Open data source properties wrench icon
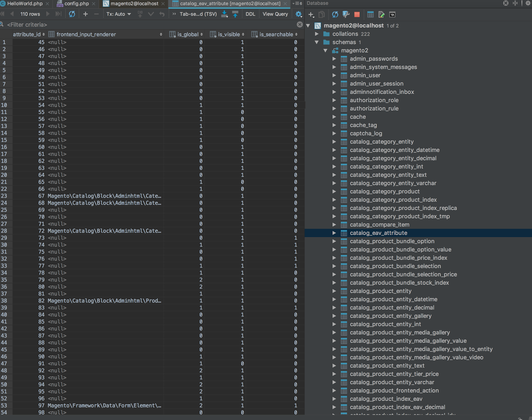Image resolution: width=532 pixels, height=420 pixels. 346,14
